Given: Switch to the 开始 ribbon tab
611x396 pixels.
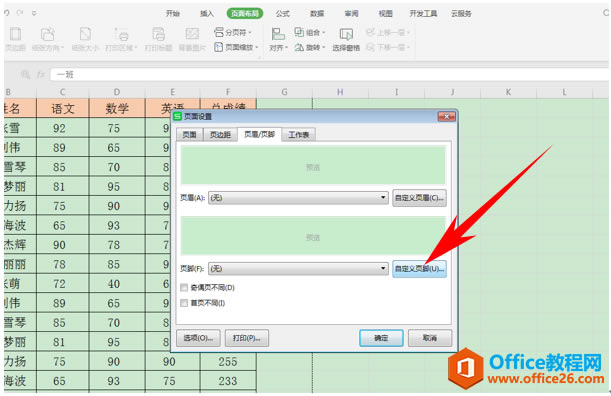Looking at the screenshot, I should pos(173,14).
